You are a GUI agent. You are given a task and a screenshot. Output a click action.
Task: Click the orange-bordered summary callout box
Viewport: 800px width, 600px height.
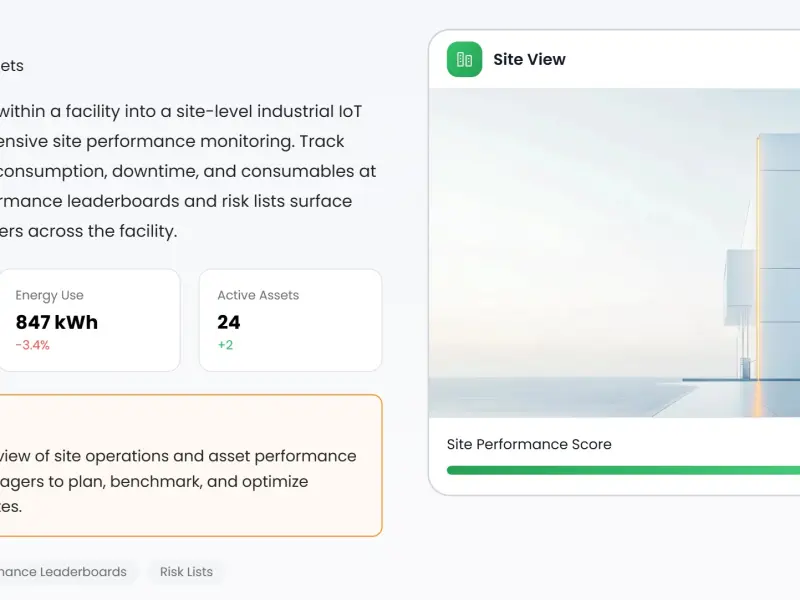pos(191,465)
